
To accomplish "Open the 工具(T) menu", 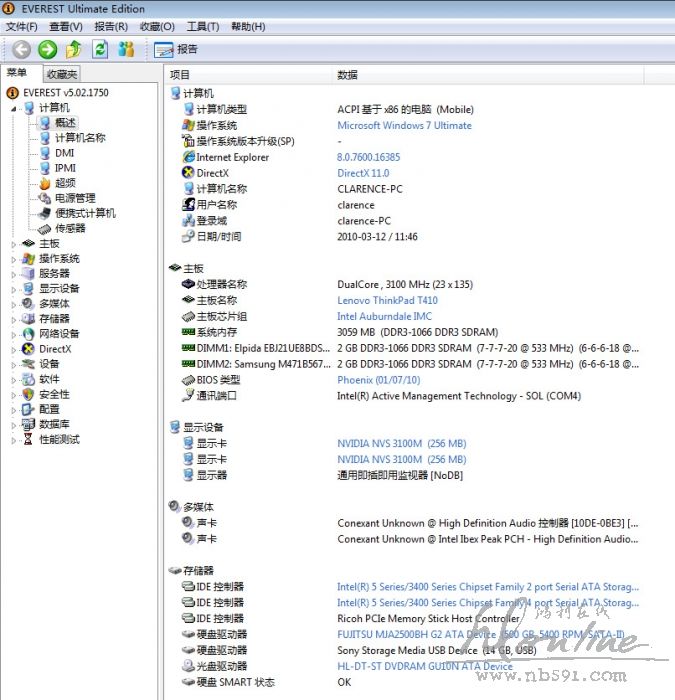I will click(202, 26).
